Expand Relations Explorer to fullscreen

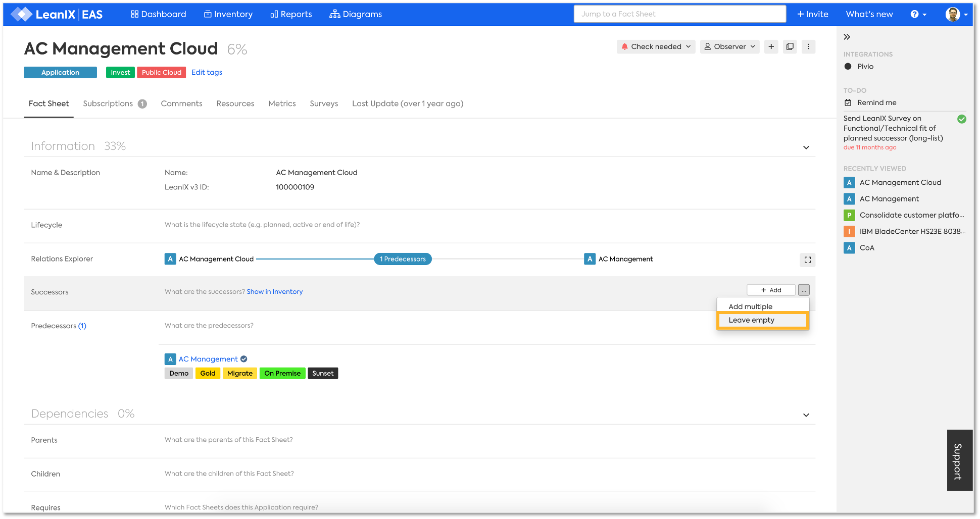pyautogui.click(x=808, y=259)
